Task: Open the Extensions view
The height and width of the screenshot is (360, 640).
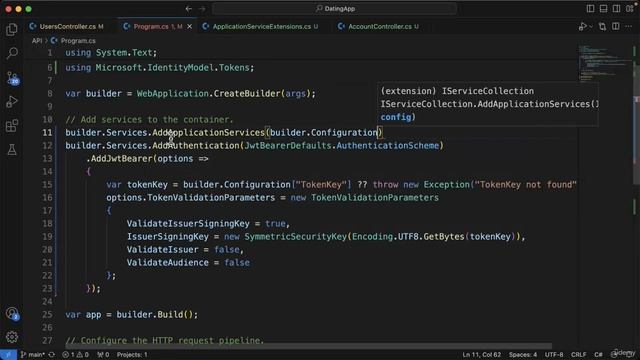Action: (12, 126)
